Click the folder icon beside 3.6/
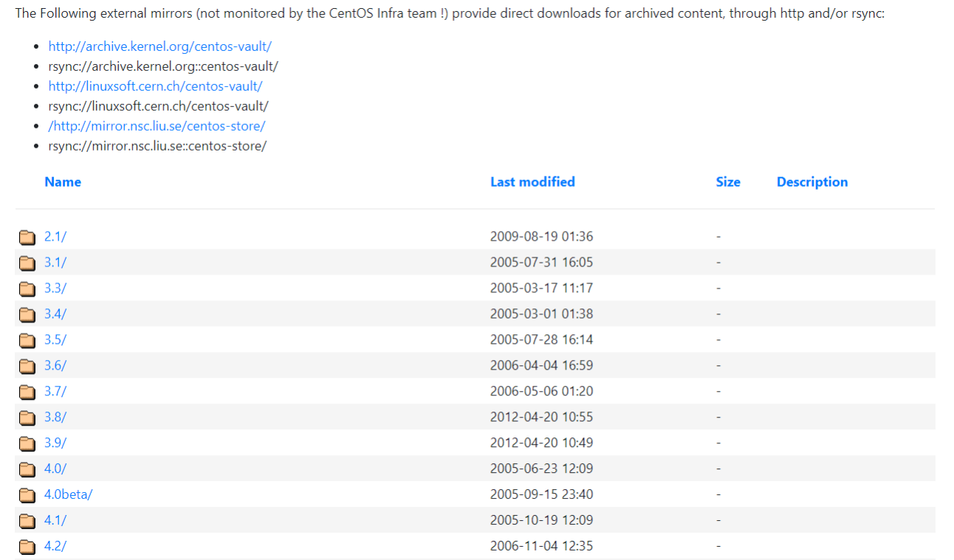The height and width of the screenshot is (560, 954). tap(27, 366)
